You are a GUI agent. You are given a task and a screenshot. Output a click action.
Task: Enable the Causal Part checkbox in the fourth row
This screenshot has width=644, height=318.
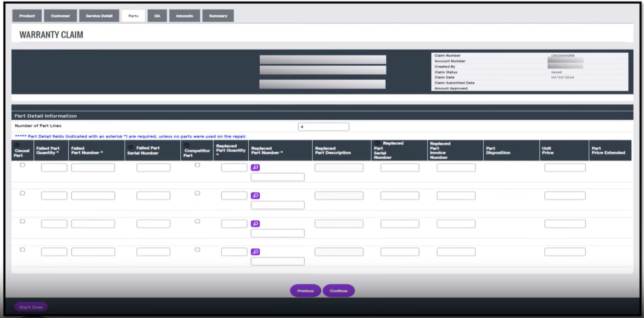pyautogui.click(x=22, y=250)
